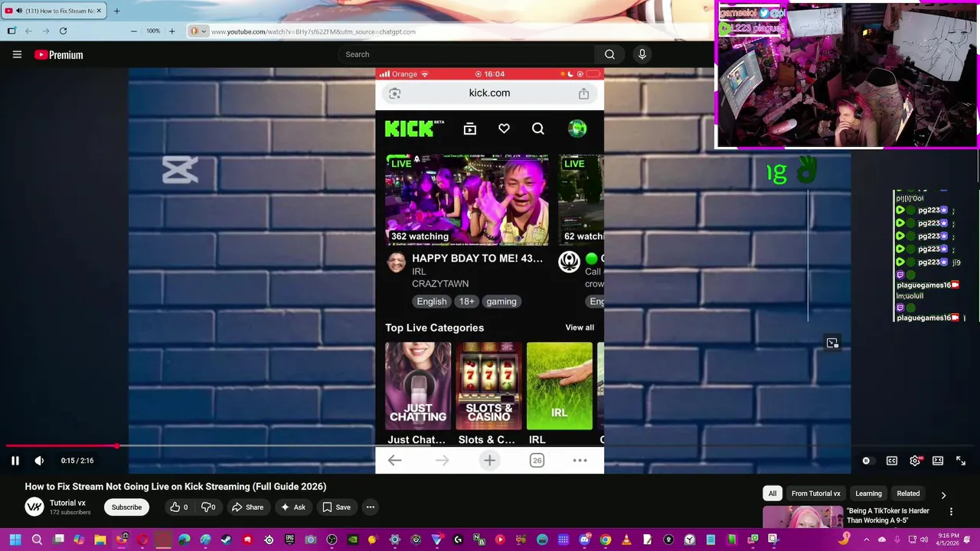This screenshot has width=980, height=551.
Task: Activate voice search microphone
Action: pyautogui.click(x=642, y=54)
